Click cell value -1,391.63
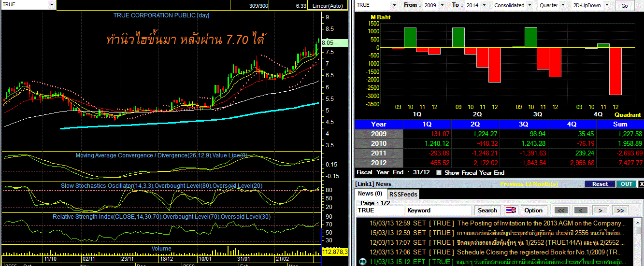The width and height of the screenshot is (644, 266). 532,153
